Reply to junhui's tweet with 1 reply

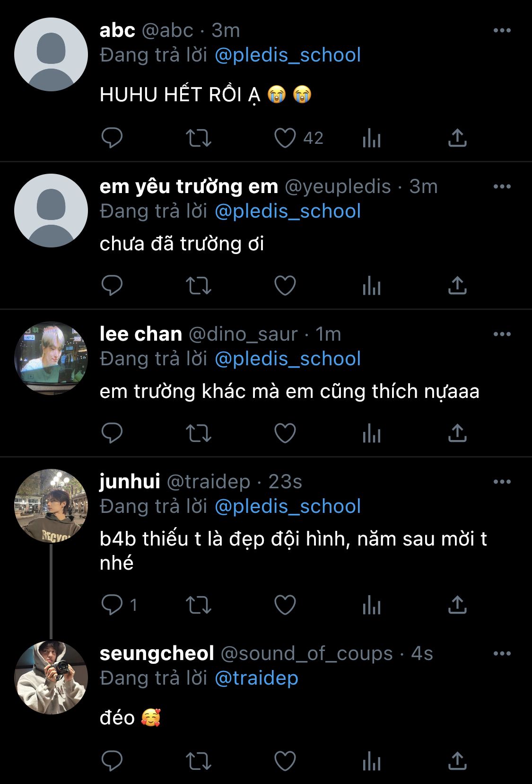click(x=112, y=605)
